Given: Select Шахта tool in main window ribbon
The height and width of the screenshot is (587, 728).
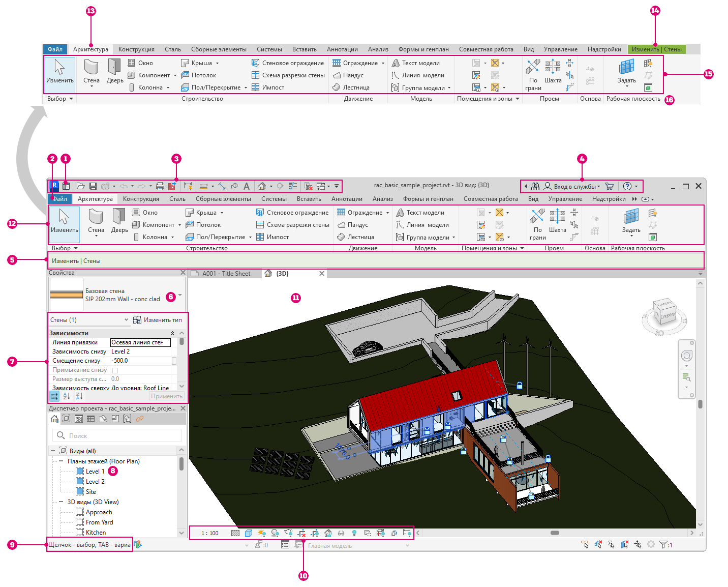Looking at the screenshot, I should coord(557,221).
